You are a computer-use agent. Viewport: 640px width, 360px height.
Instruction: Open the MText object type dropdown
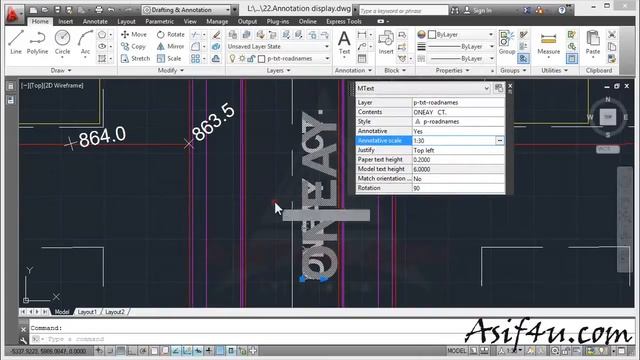486,88
